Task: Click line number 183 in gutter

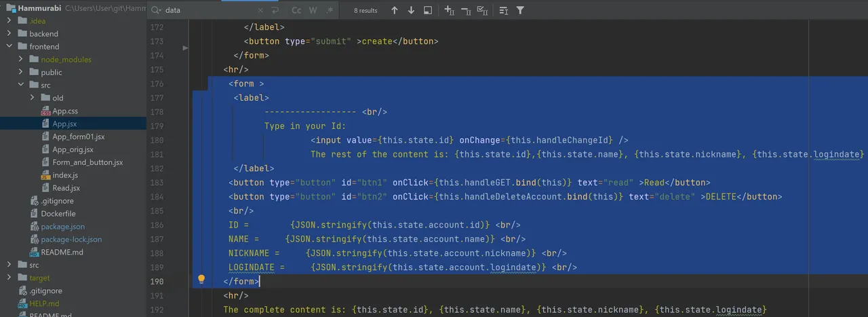Action: pyautogui.click(x=157, y=183)
